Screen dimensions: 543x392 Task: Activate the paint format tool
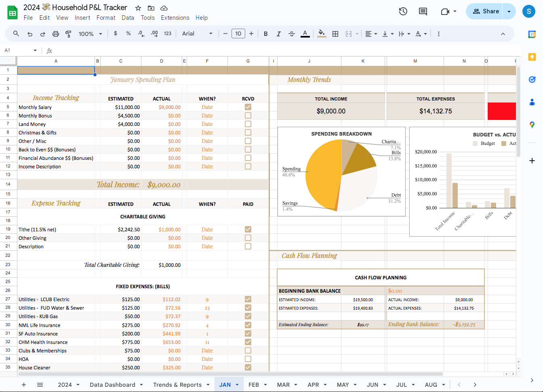coord(69,34)
